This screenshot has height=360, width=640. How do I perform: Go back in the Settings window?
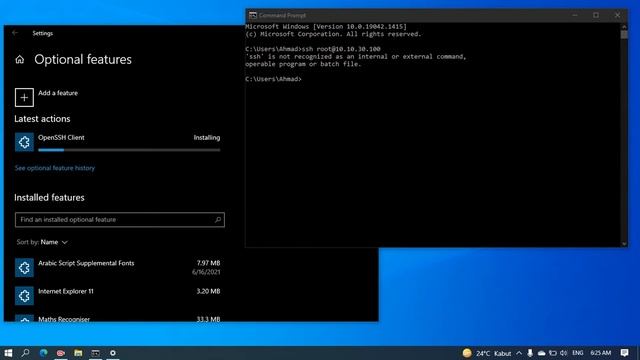(x=15, y=33)
